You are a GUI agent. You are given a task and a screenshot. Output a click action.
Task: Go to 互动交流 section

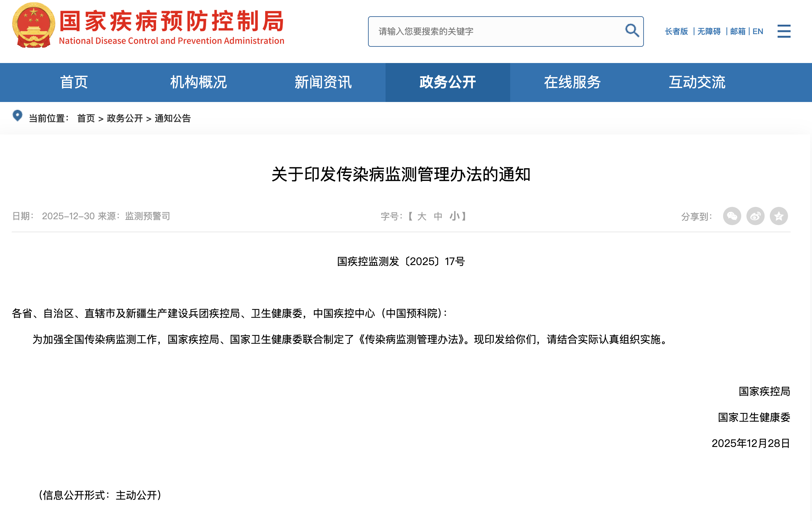click(x=697, y=83)
